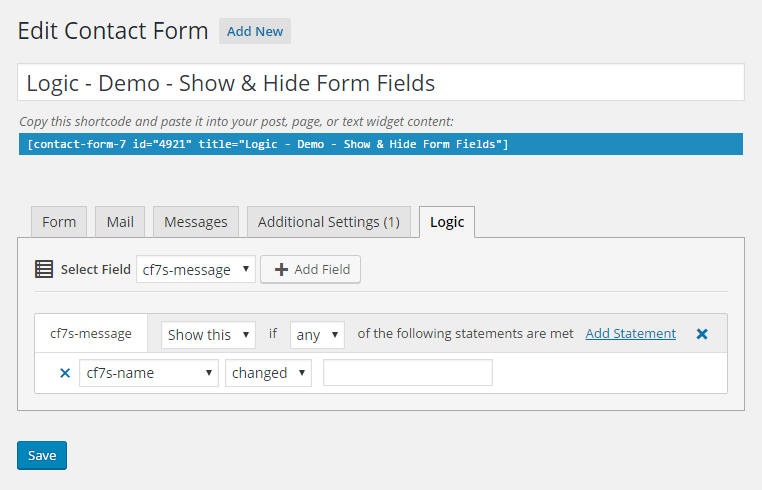This screenshot has width=762, height=490.
Task: Remove the cf7s-name statement with its X icon
Action: pos(65,373)
